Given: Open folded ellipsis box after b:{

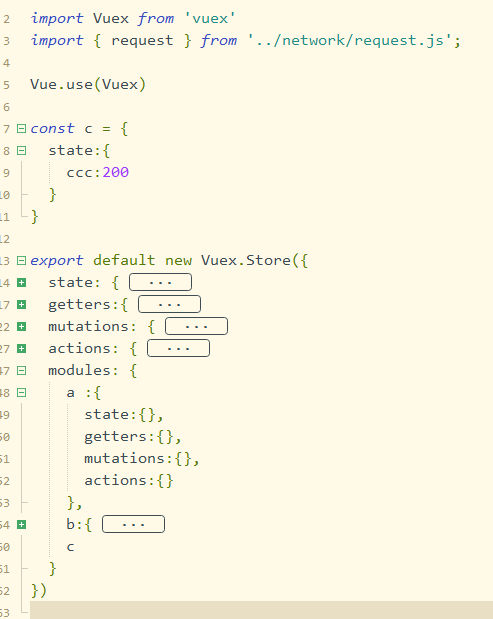Looking at the screenshot, I should [133, 524].
